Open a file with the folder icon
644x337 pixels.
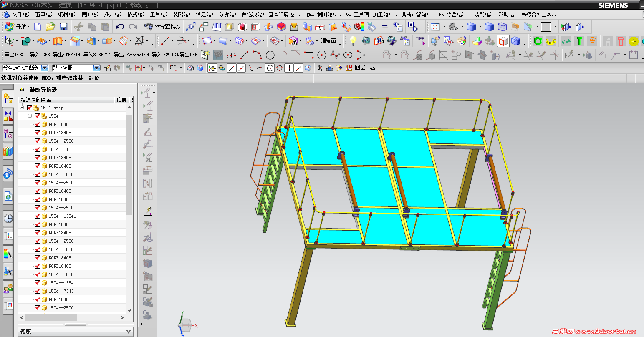click(x=51, y=27)
